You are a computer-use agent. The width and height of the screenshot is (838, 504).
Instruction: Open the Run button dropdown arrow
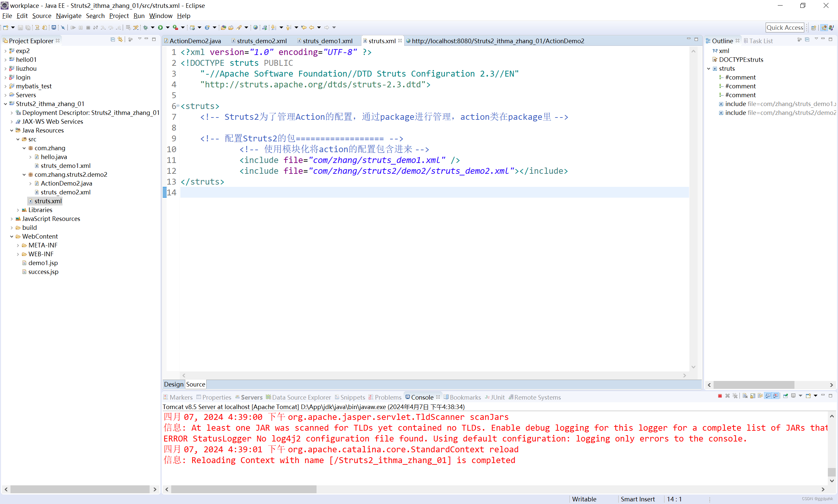(168, 27)
